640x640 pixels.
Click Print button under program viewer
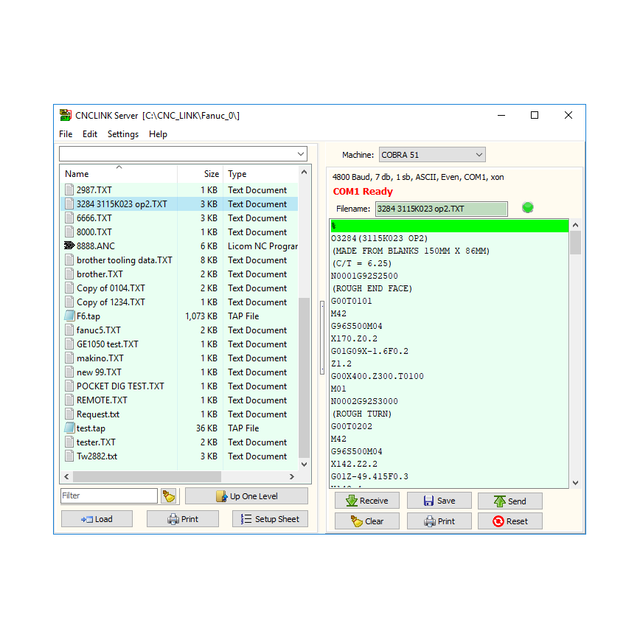[439, 521]
